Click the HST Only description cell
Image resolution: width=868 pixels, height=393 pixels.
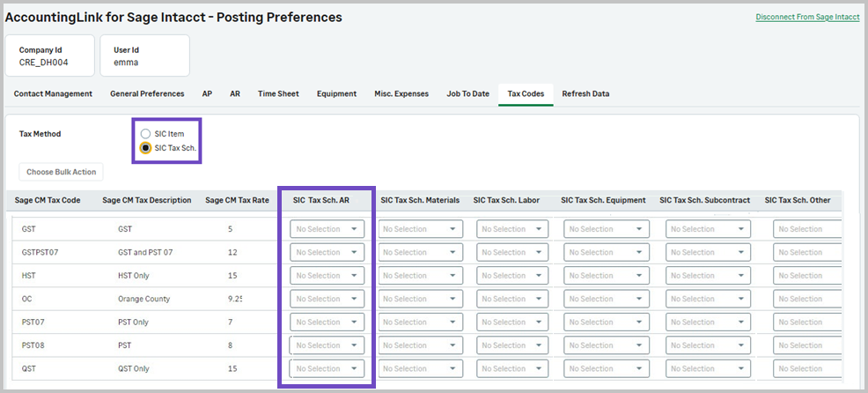click(134, 276)
